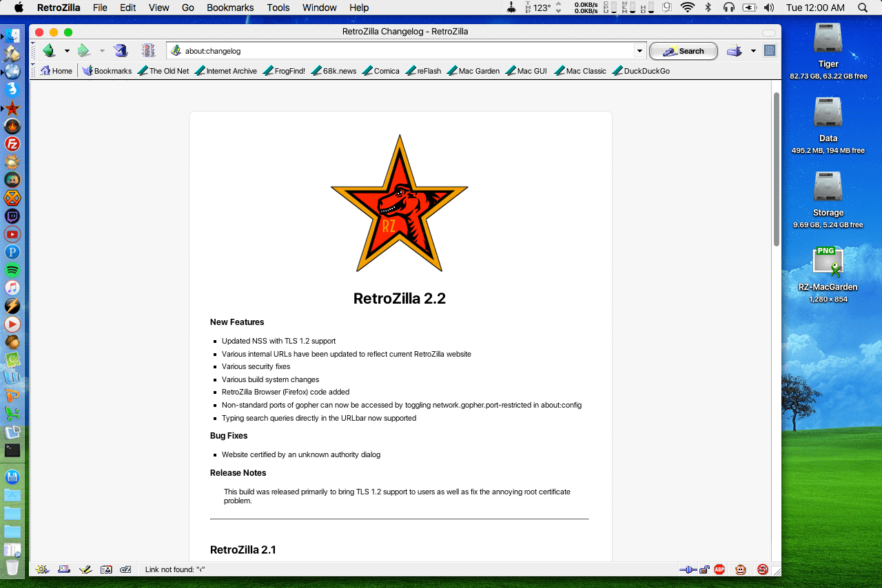The height and width of the screenshot is (588, 882).
Task: Click the Print icon in the toolbar
Action: (735, 50)
